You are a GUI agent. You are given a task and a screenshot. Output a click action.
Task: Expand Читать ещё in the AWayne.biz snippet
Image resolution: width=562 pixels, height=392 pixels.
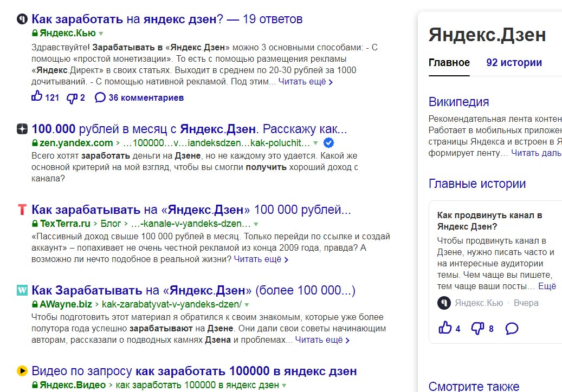pyautogui.click(x=322, y=339)
